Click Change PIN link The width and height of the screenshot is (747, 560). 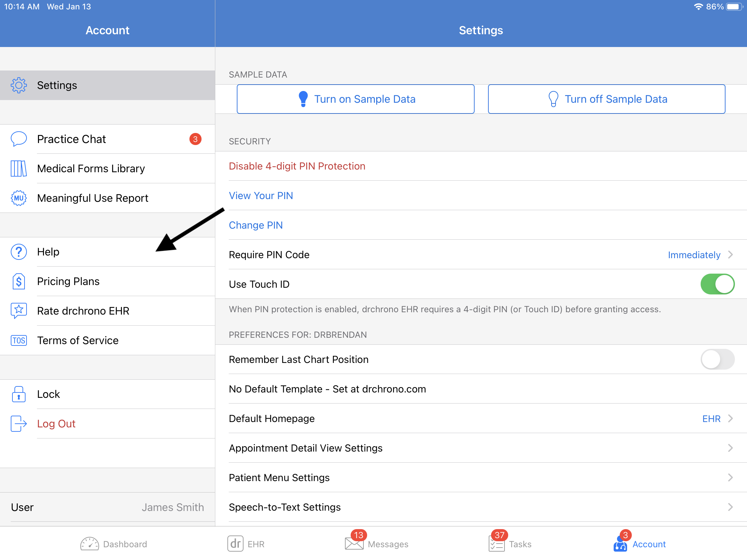click(x=256, y=225)
